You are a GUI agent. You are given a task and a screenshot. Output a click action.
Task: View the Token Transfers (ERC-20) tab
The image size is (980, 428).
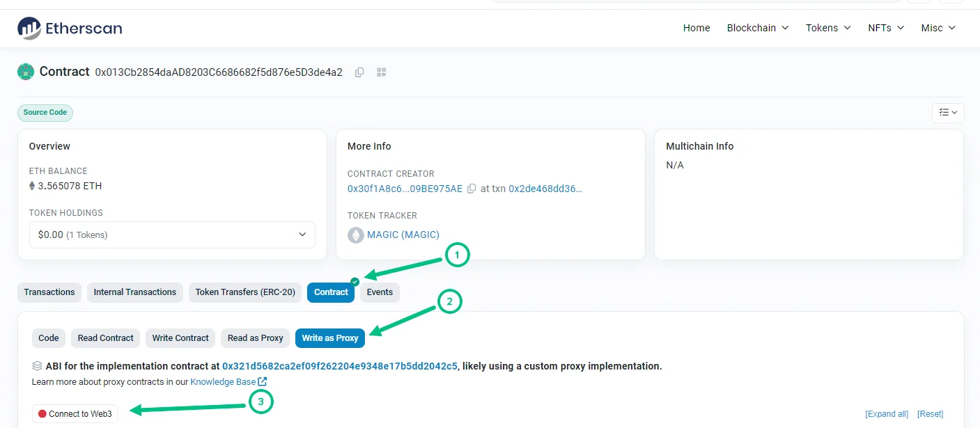click(x=245, y=292)
